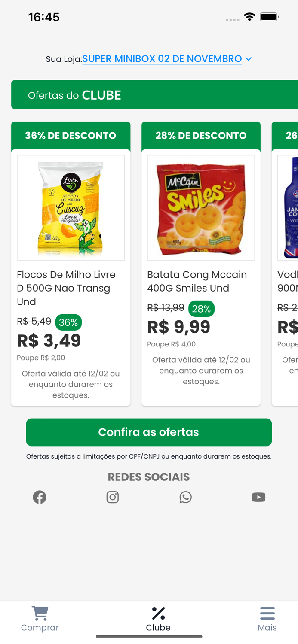Open the Flocos De Milho product thumbnail
This screenshot has height=644, width=298.
click(x=71, y=208)
